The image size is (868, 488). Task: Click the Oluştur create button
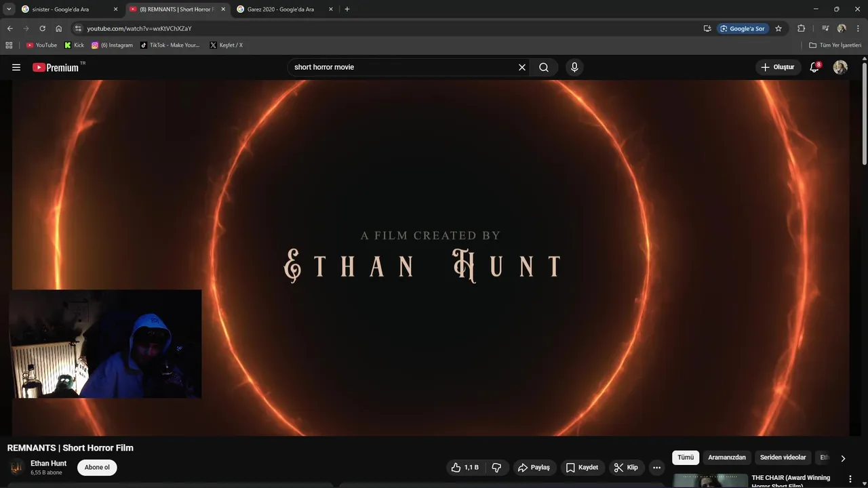(x=778, y=67)
